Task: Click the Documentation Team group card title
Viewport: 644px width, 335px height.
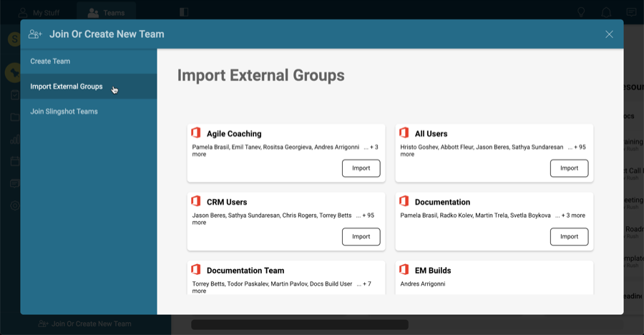Action: 245,271
